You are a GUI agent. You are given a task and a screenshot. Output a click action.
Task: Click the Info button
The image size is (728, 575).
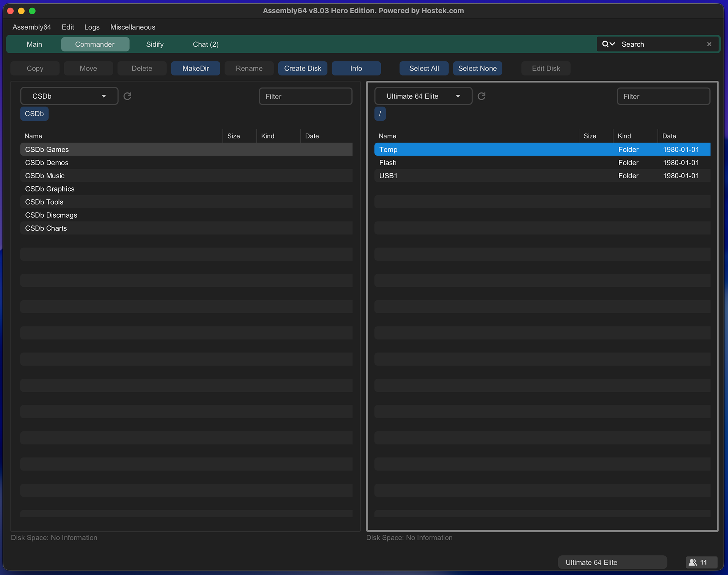tap(356, 68)
